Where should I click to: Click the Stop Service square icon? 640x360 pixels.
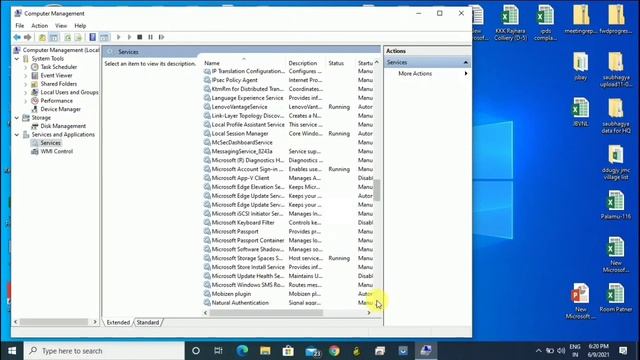140,37
